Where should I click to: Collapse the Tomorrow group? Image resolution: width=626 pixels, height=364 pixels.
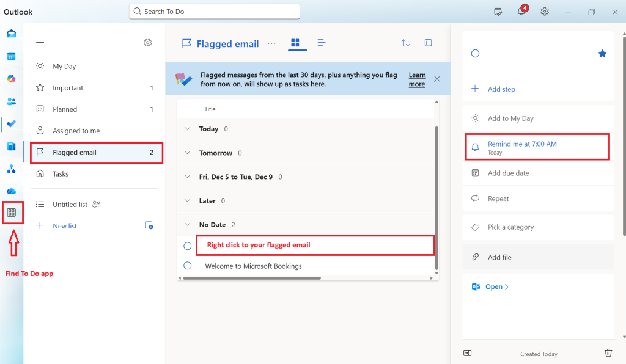(187, 153)
